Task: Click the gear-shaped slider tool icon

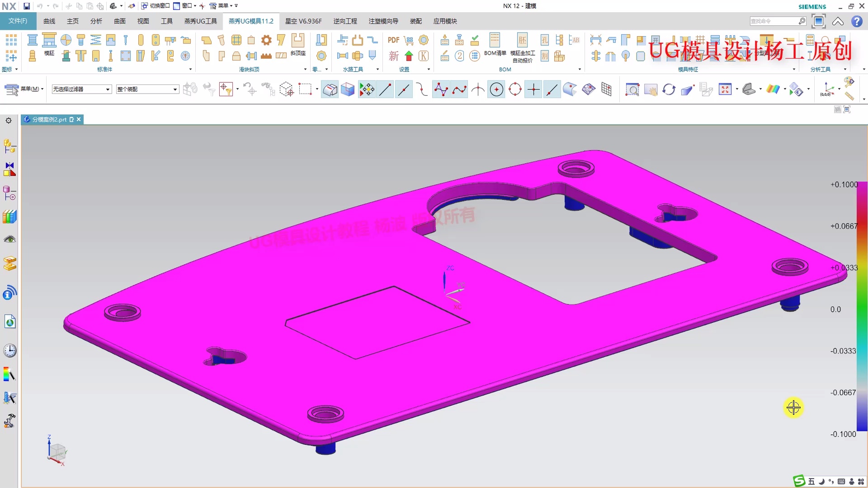Action: click(266, 40)
